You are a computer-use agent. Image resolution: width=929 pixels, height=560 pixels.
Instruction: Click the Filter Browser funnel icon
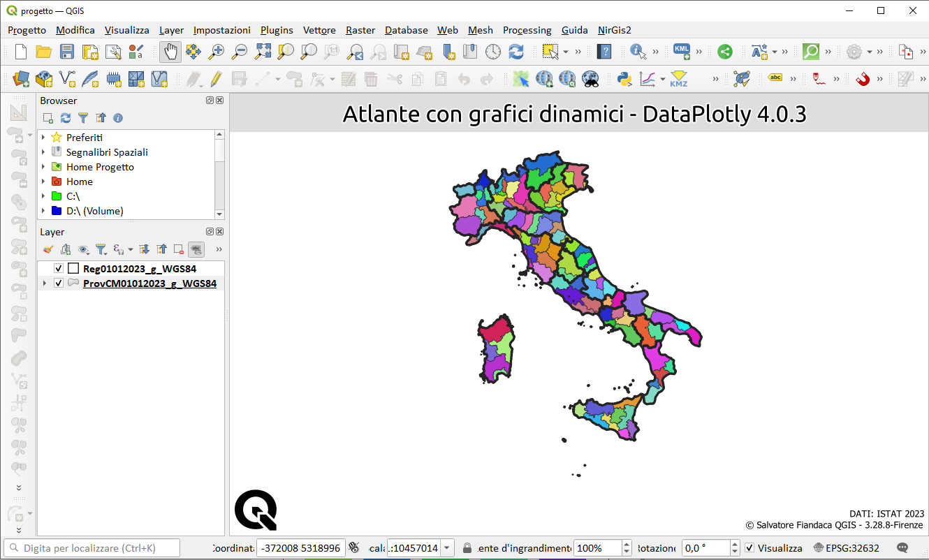click(83, 118)
